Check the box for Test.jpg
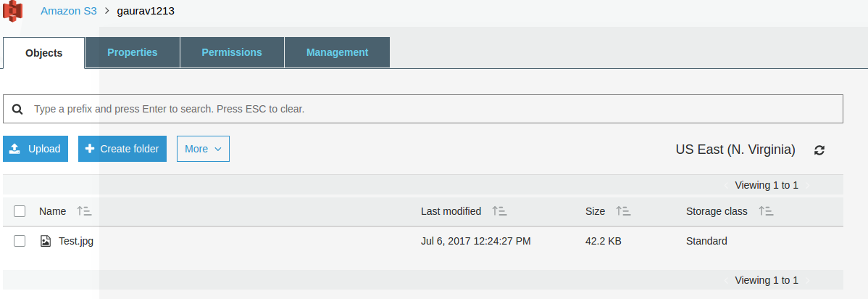This screenshot has width=868, height=299. (20, 241)
